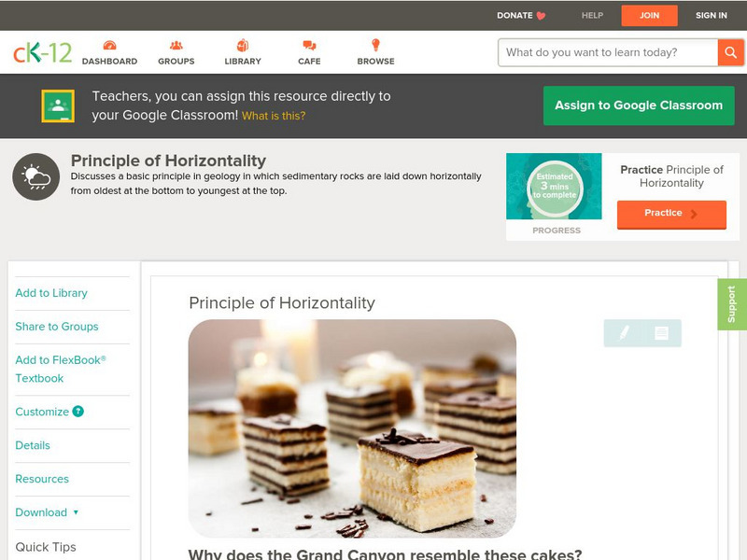Screen dimensions: 747x560
Task: Click Add to Library in sidebar
Action: (51, 293)
